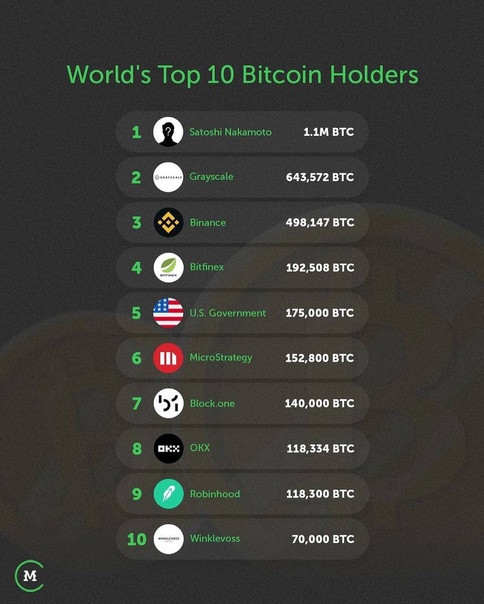
Task: Click the green M logo in corner
Action: pos(29,576)
